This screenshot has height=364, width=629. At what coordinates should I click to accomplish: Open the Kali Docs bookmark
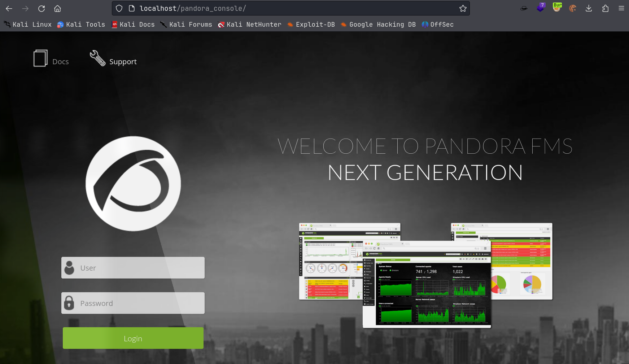[133, 25]
